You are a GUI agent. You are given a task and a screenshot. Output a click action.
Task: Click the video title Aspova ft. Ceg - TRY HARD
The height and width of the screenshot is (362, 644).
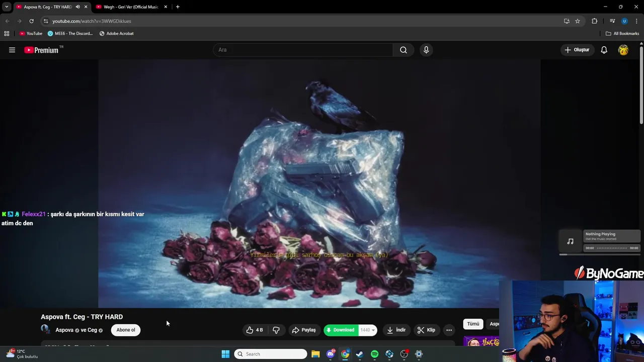click(x=82, y=317)
